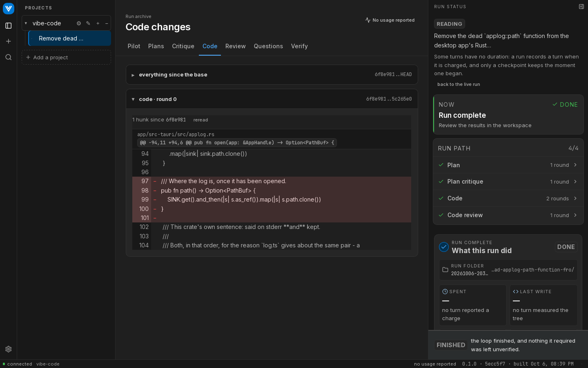The image size is (588, 368).
Task: Switch to the Pilot tab
Action: pos(134,46)
